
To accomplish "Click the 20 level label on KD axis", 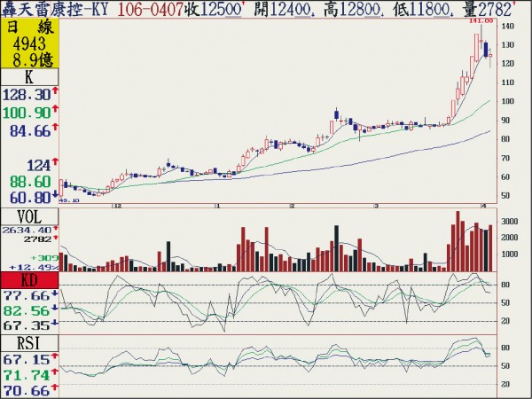I will pyautogui.click(x=505, y=321).
